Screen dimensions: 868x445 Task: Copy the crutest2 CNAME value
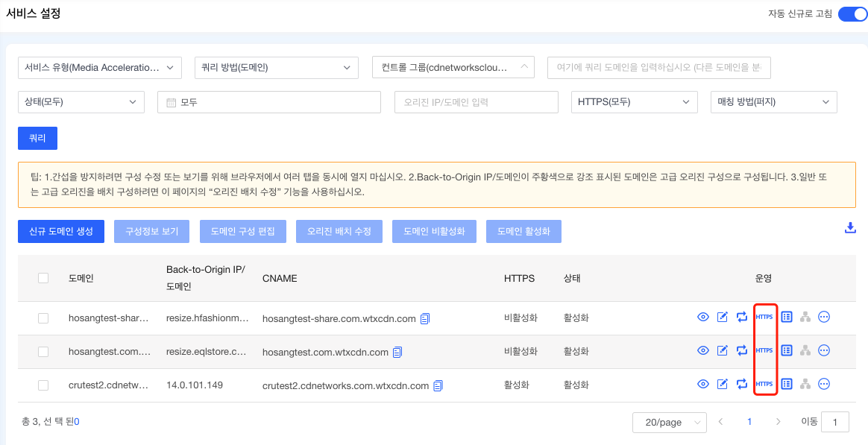pos(437,385)
